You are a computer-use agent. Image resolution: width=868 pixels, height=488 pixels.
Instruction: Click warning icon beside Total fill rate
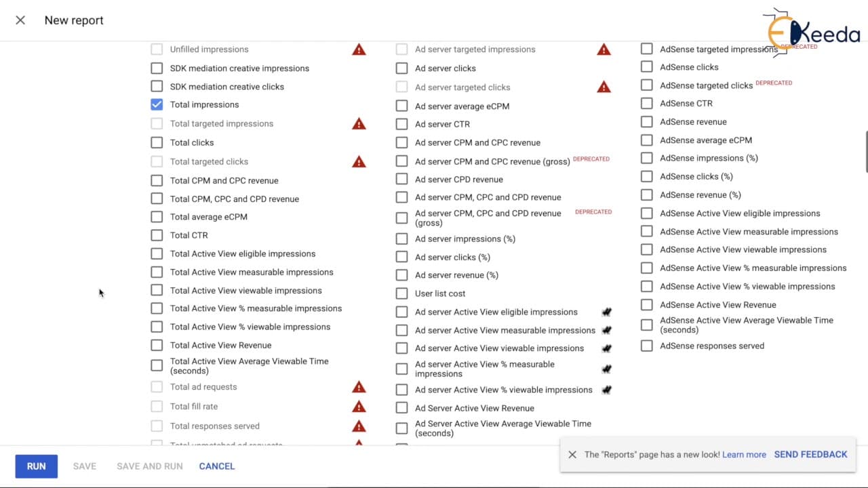359,407
